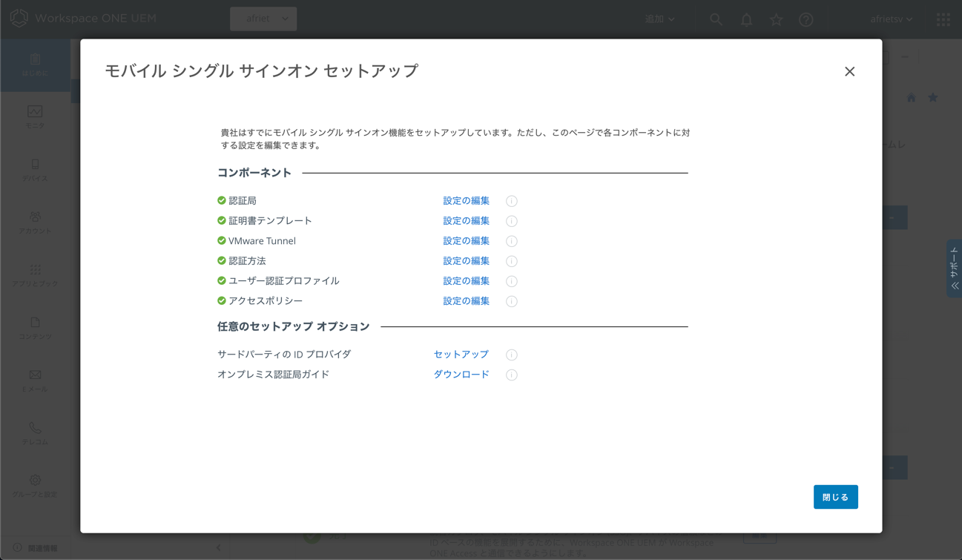962x560 pixels.
Task: Open the afriet organization group dropdown
Action: [263, 19]
